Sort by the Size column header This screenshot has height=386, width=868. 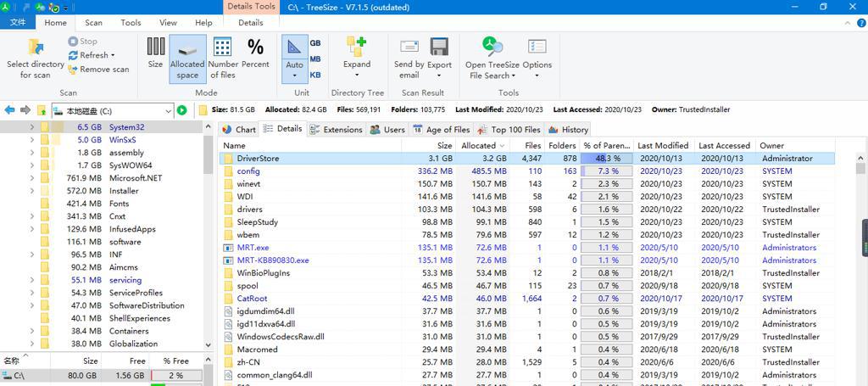(x=429, y=146)
